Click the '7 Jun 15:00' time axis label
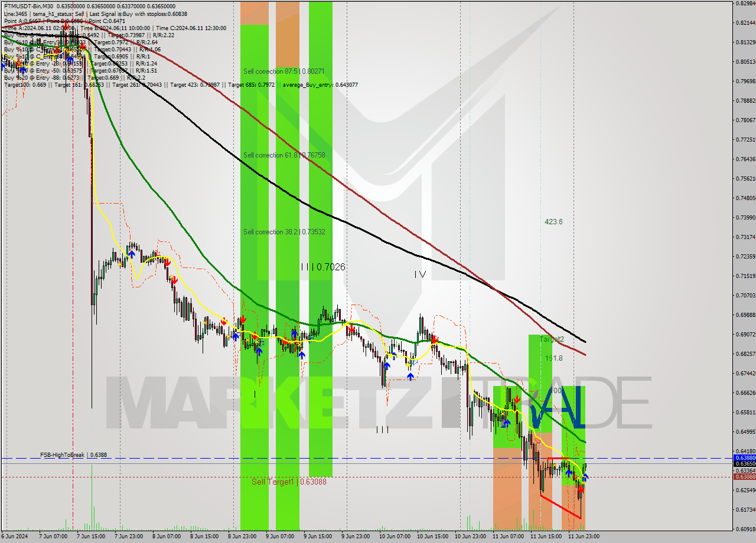The width and height of the screenshot is (756, 543). (x=91, y=537)
